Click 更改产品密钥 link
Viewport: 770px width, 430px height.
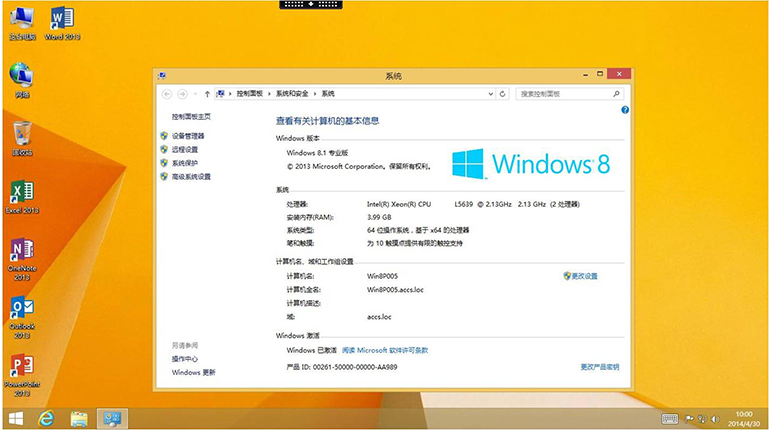pyautogui.click(x=600, y=367)
